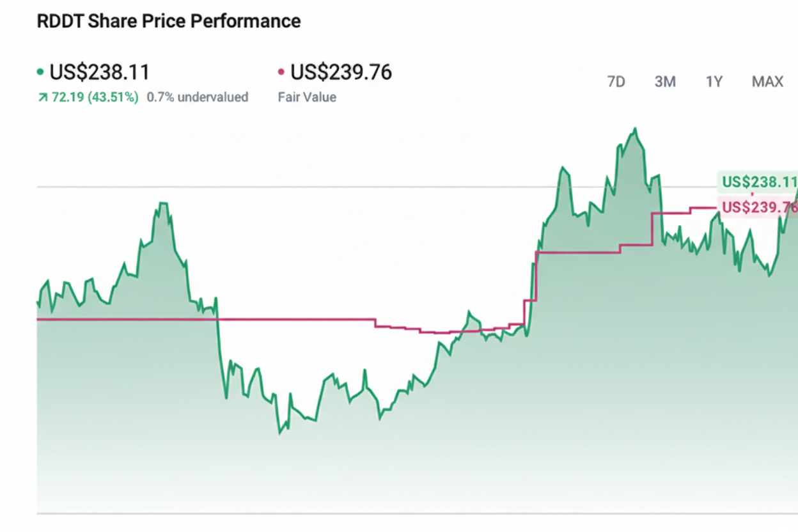Choose the 1Y time range
The width and height of the screenshot is (798, 532).
click(714, 82)
